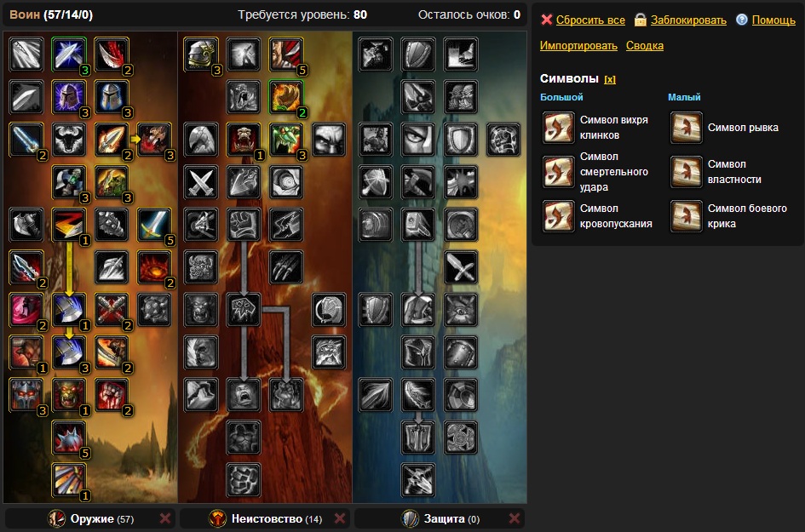Viewport: 805px width, 532px height.
Task: Click Сбросить все link
Action: (x=590, y=20)
